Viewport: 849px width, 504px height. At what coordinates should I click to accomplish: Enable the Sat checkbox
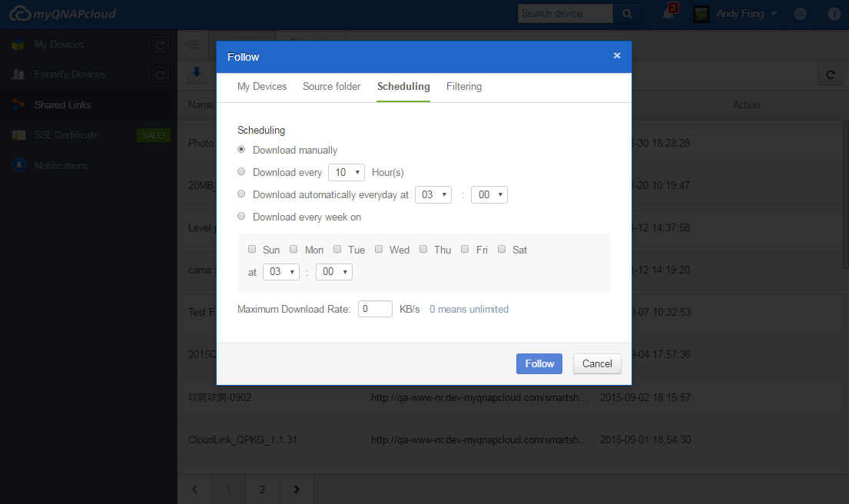click(x=502, y=249)
